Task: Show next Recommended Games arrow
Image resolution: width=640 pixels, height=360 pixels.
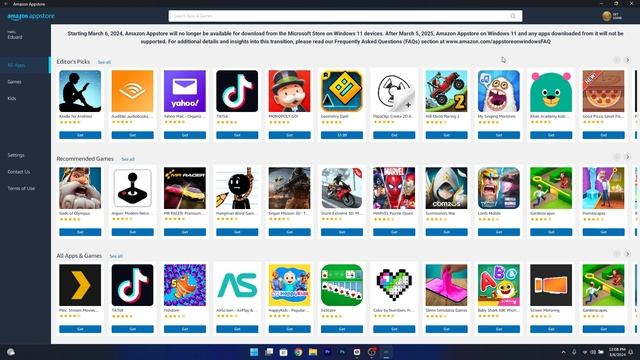Action: (x=628, y=157)
